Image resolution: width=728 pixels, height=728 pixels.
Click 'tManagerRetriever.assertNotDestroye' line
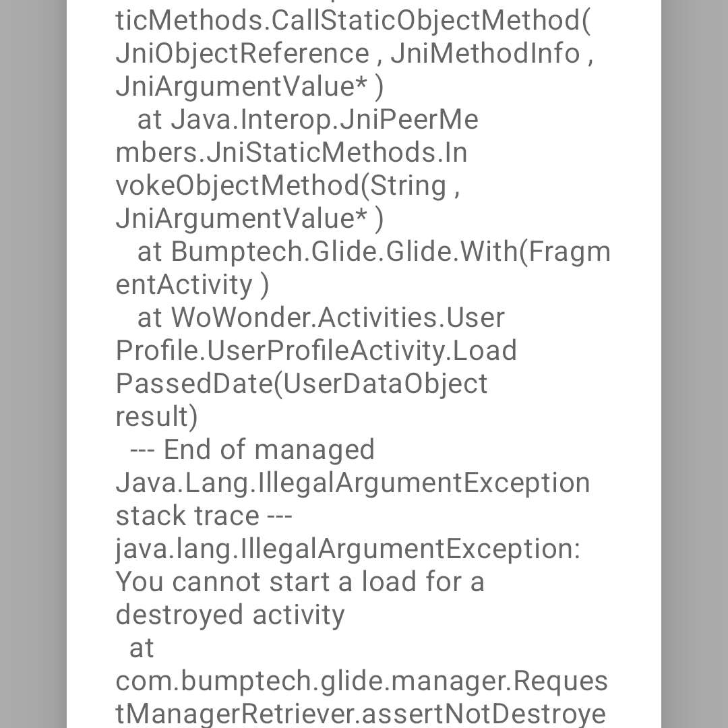(x=361, y=715)
